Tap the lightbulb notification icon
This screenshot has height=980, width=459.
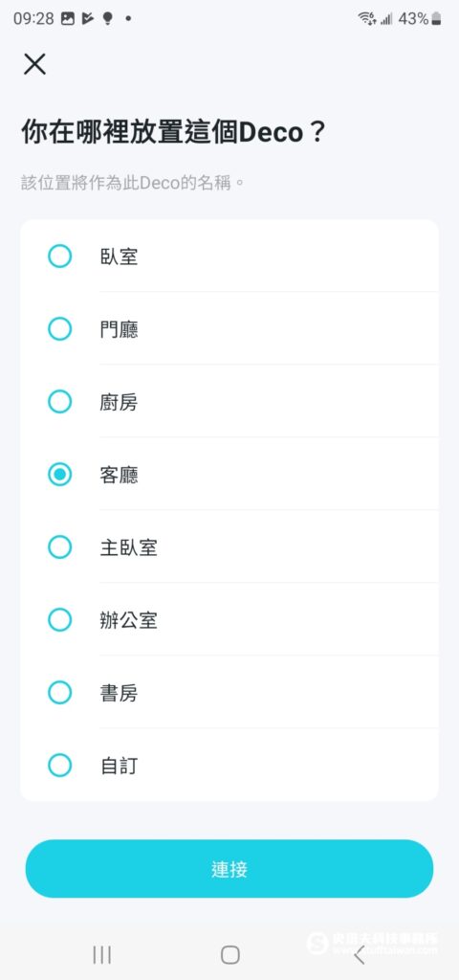(x=107, y=19)
